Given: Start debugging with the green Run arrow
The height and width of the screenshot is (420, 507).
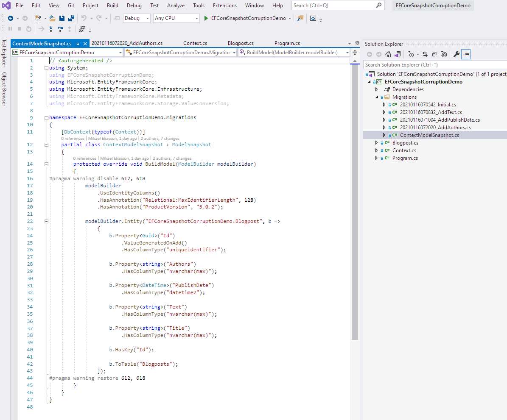Looking at the screenshot, I should [x=206, y=18].
